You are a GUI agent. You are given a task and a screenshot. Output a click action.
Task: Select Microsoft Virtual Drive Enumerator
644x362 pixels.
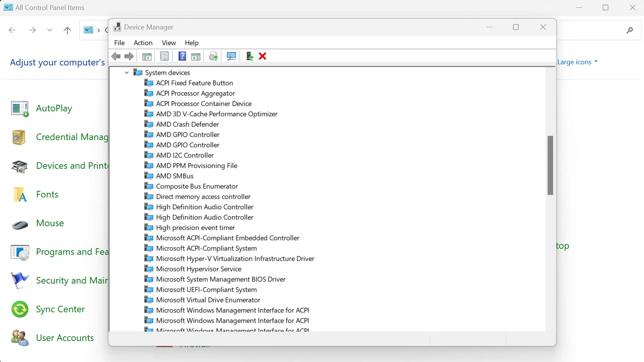208,300
